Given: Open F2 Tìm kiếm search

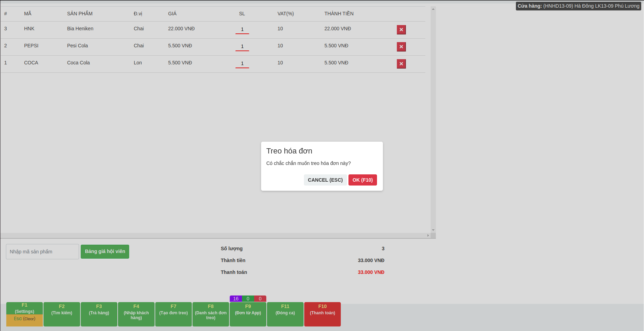Looking at the screenshot, I should coord(62,314).
